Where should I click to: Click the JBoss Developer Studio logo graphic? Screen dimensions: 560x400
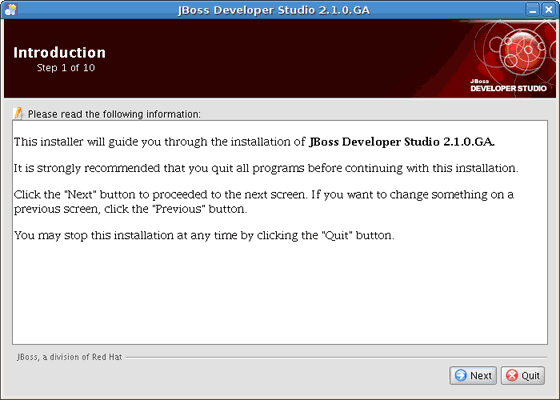(509, 57)
